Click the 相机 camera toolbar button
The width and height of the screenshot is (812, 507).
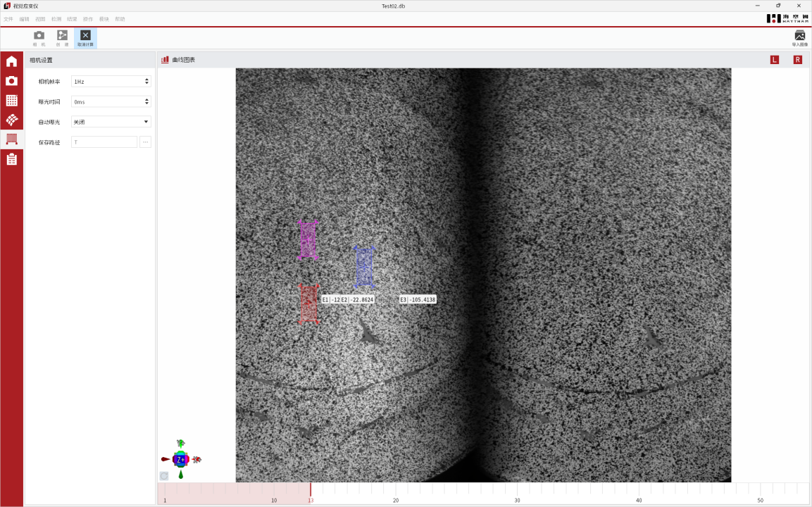[x=39, y=38]
